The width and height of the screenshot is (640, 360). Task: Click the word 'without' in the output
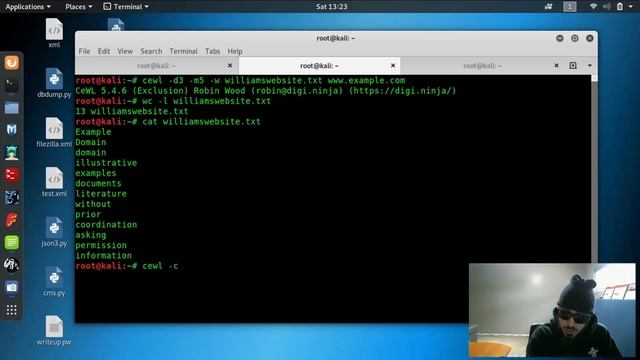click(x=93, y=204)
